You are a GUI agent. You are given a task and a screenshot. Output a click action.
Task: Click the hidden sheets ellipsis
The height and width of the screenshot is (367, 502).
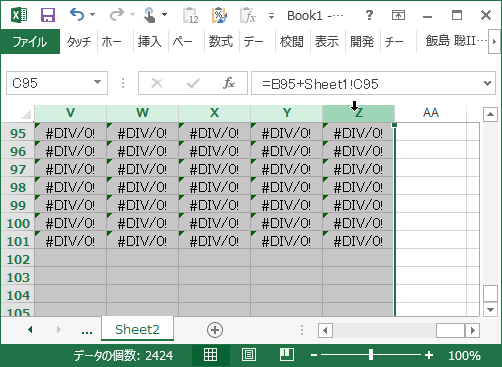[x=87, y=331]
